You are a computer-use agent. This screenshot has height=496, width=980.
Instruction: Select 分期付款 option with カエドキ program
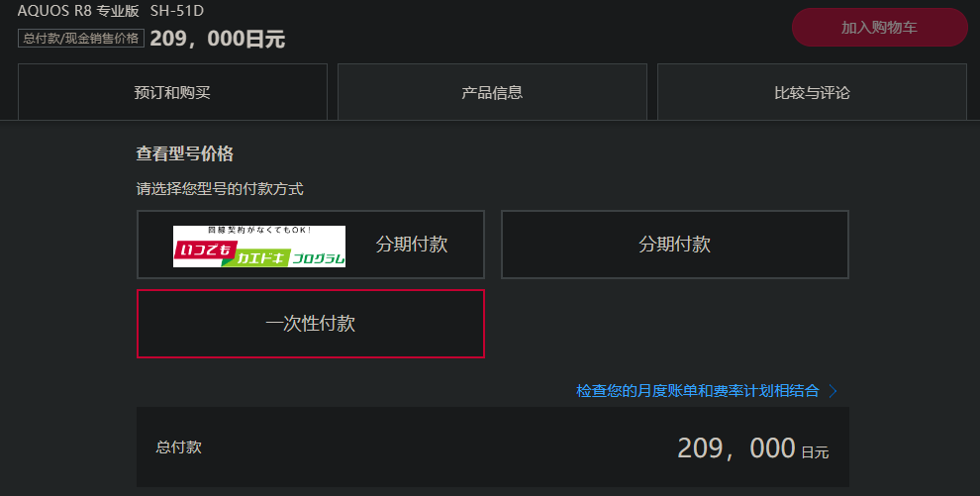[x=311, y=245]
